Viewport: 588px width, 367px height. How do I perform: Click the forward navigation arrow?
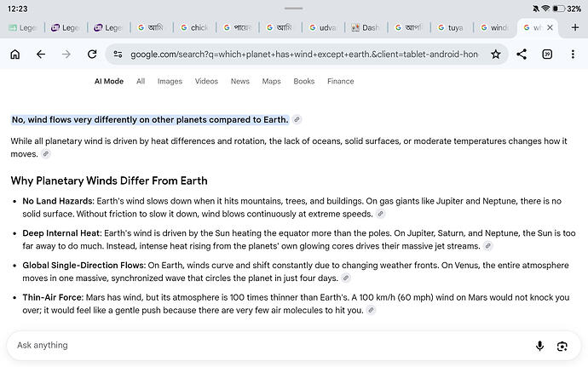pyautogui.click(x=66, y=54)
